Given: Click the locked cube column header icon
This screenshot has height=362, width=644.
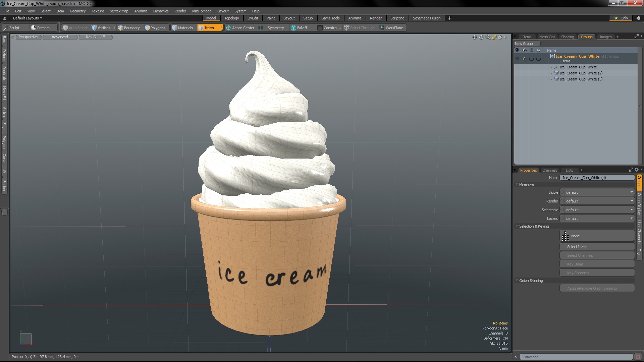Looking at the screenshot, I should click(539, 50).
